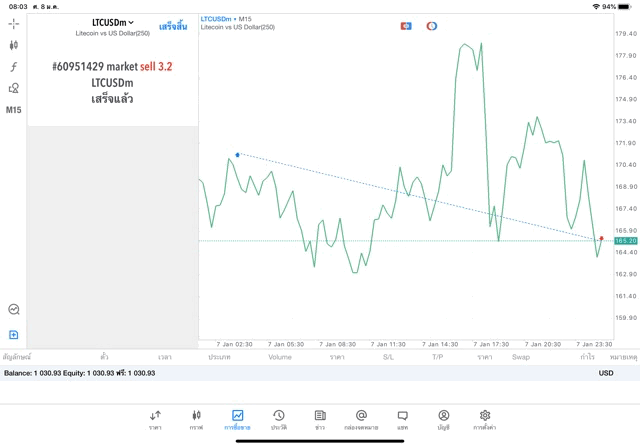Open the บัญชี (Account) tab
The width and height of the screenshot is (640, 447).
(444, 420)
